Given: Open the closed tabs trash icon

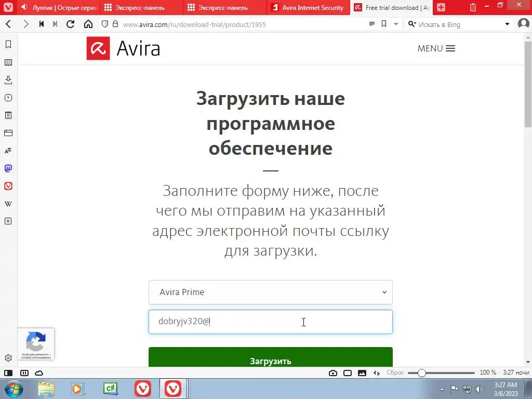Looking at the screenshot, I should 473,7.
